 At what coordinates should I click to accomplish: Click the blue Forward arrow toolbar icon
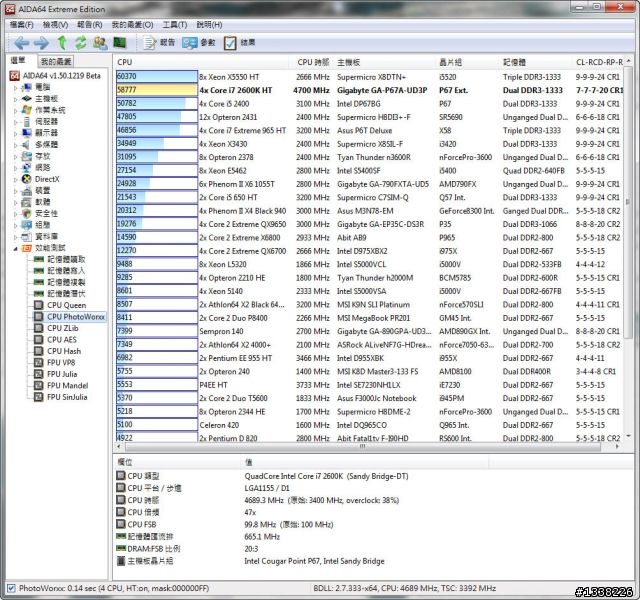[x=41, y=42]
